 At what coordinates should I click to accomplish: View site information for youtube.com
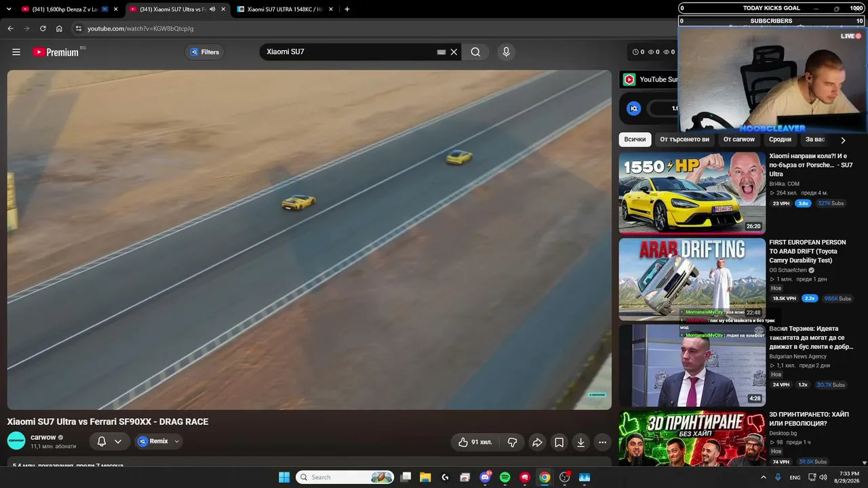pyautogui.click(x=78, y=28)
